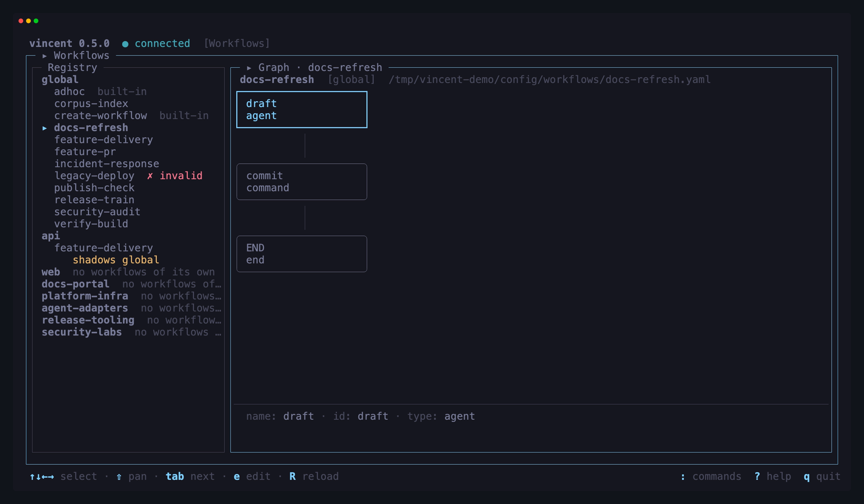Screen dimensions: 864x504
Task: Click the shift arrow pan hint
Action: 131,476
